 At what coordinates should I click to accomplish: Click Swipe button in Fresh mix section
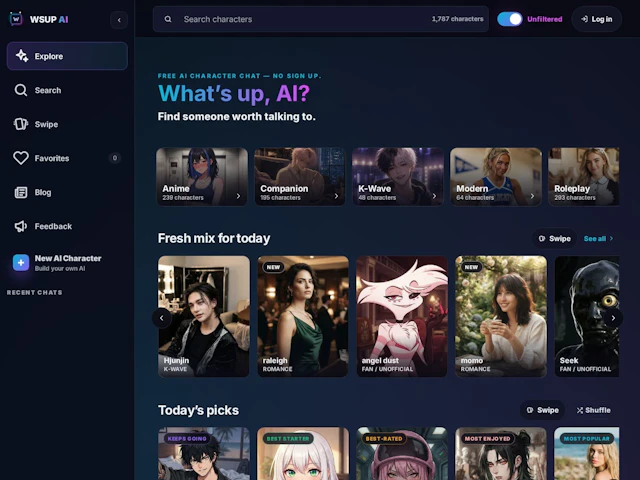tap(554, 238)
